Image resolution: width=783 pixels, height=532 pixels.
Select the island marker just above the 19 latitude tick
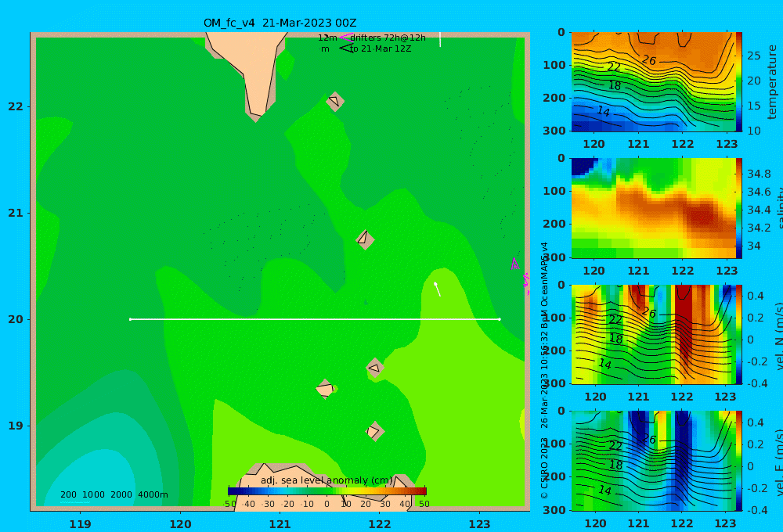pos(374,431)
